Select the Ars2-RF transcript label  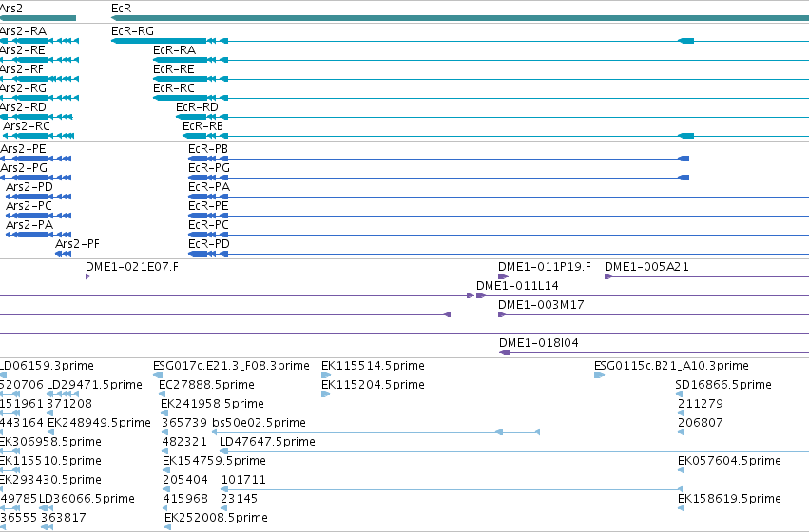22,69
